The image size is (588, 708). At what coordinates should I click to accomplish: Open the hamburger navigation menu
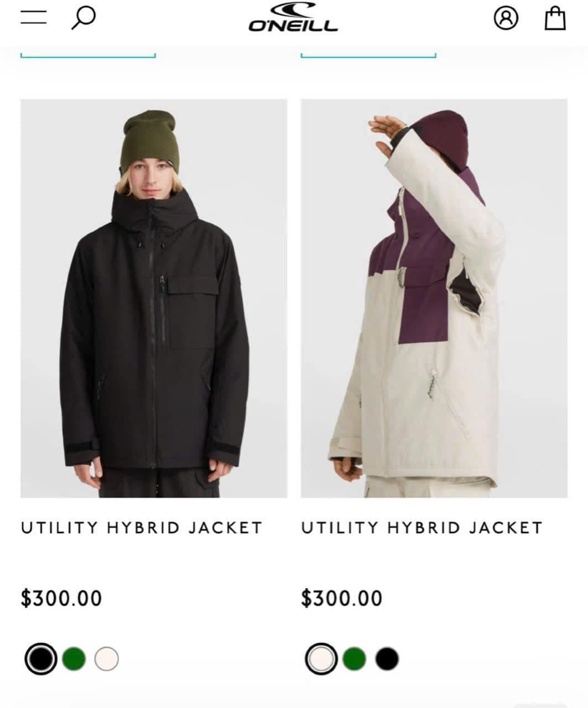(34, 17)
